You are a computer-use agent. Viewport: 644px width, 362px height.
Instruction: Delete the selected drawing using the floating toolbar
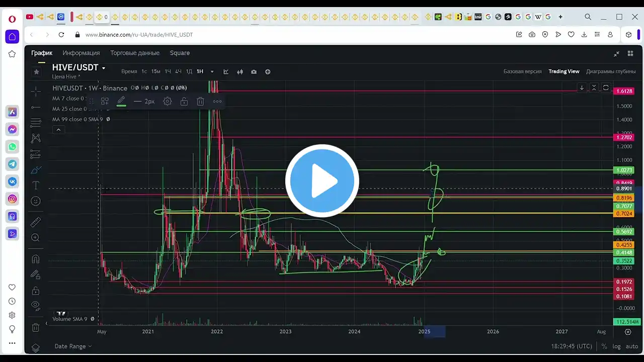pos(200,102)
